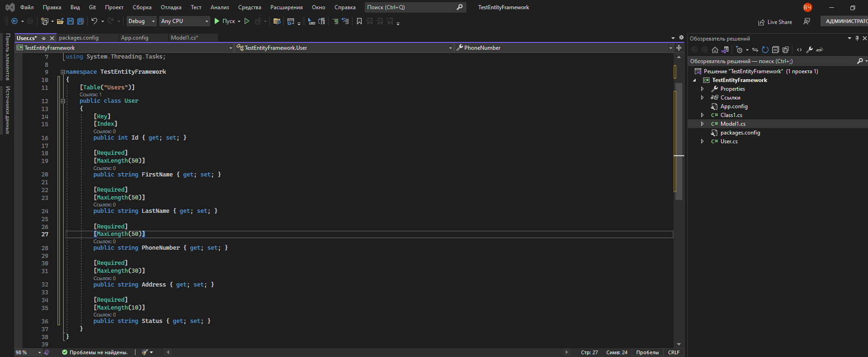Screen dimensions: 868x357
Task: Click the vertical scrollbar in code editor
Action: pyautogui.click(x=678, y=184)
